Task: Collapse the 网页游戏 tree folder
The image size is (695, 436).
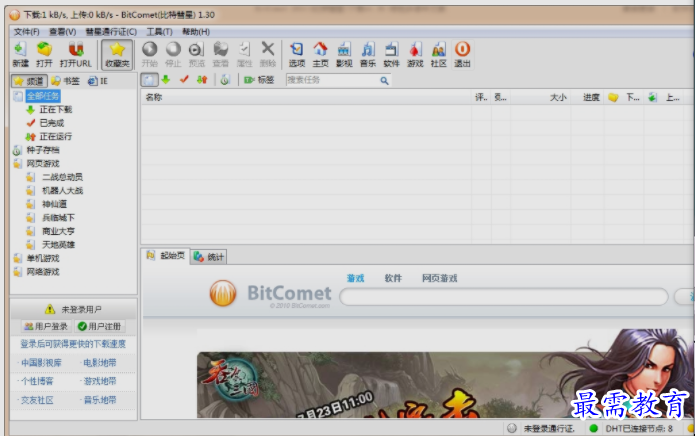Action: pyautogui.click(x=43, y=164)
